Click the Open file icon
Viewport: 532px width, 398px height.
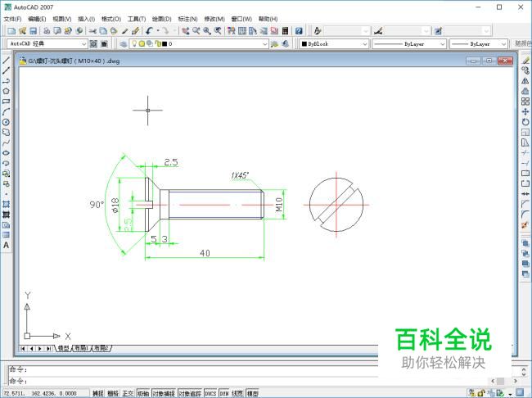tap(22, 31)
